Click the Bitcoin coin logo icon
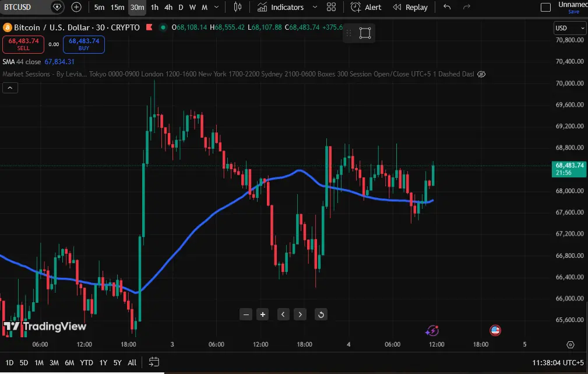The image size is (588, 374). click(7, 27)
